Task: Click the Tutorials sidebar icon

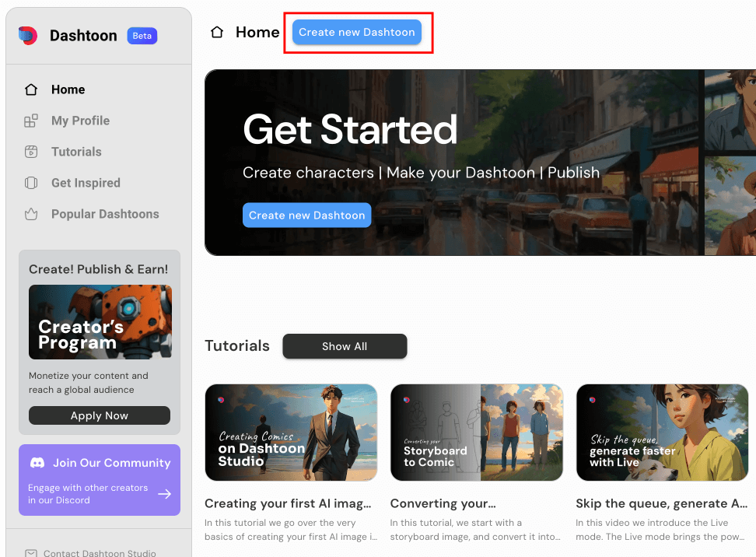Action: (31, 152)
